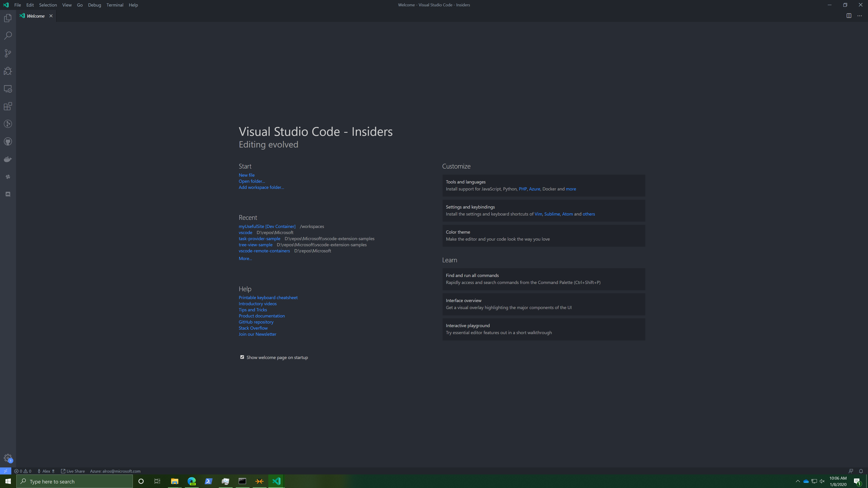Screen dimensions: 868x488
Task: Open the Docker extension view
Action: coord(7,159)
